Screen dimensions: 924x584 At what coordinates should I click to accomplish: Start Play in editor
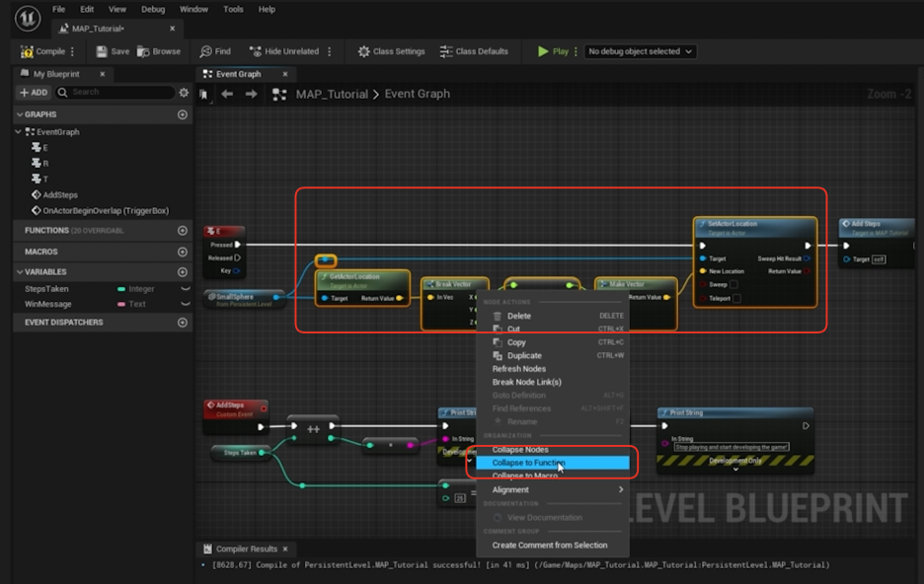553,52
